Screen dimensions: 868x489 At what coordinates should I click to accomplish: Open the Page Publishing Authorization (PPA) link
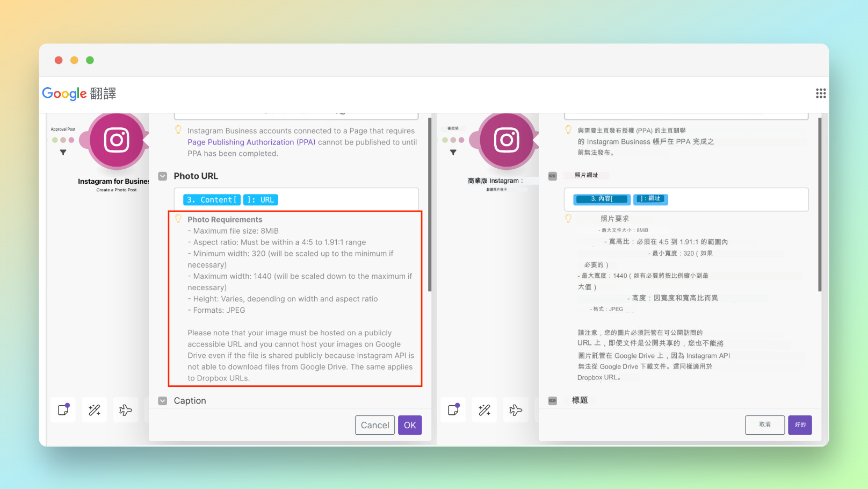[x=251, y=142]
